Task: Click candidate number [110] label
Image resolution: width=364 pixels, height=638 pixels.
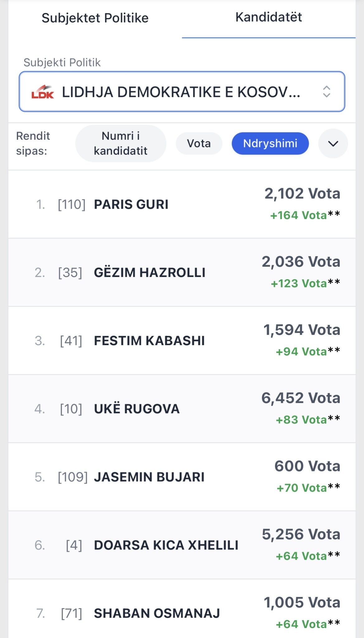Action: click(72, 205)
